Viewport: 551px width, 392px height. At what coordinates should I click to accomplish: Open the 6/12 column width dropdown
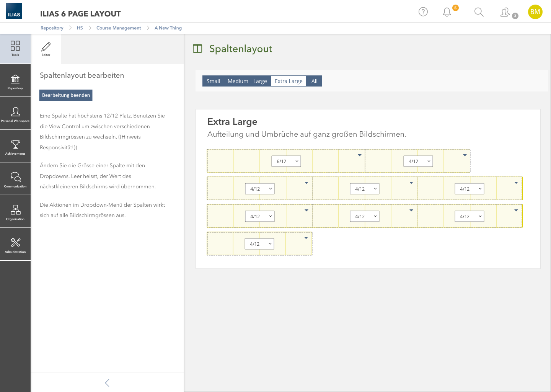pyautogui.click(x=286, y=161)
